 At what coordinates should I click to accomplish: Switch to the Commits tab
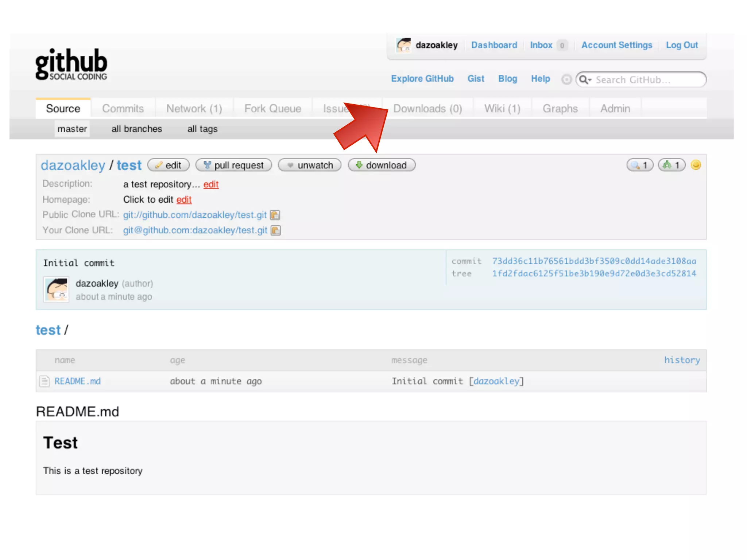(x=123, y=109)
